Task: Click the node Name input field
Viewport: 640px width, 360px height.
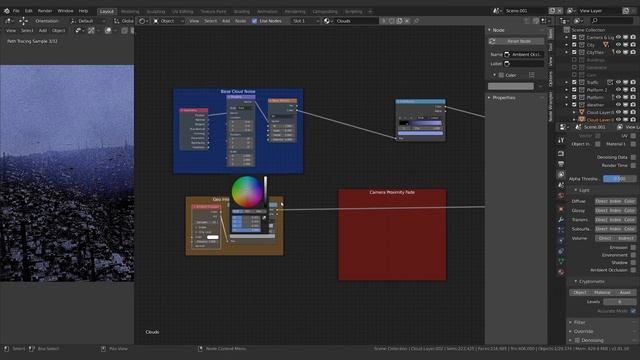Action: pos(524,54)
